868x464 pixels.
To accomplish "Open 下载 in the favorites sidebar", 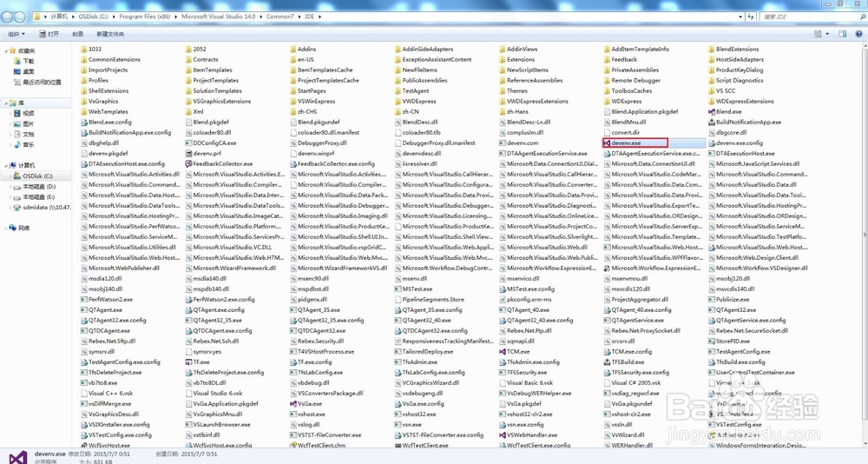I will tap(23, 61).
